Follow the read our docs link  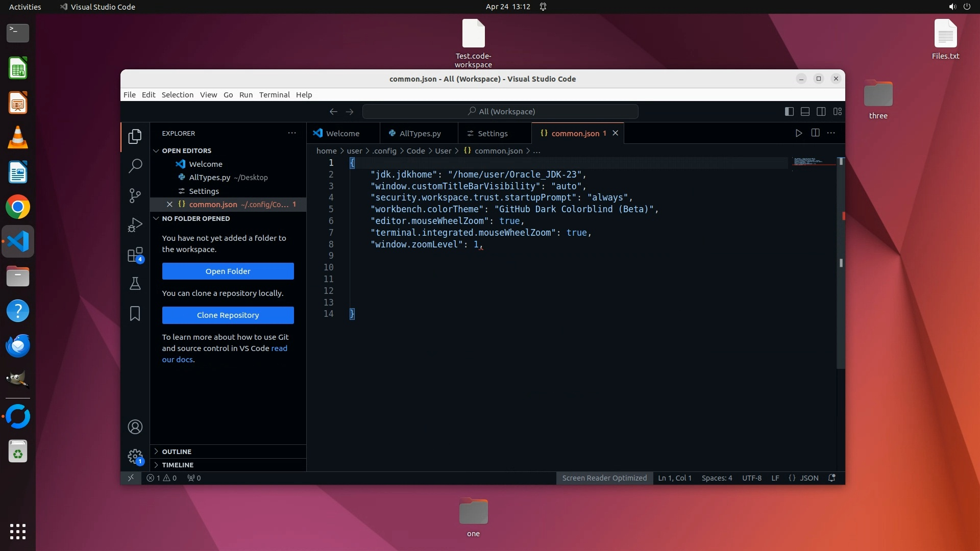pos(279,348)
